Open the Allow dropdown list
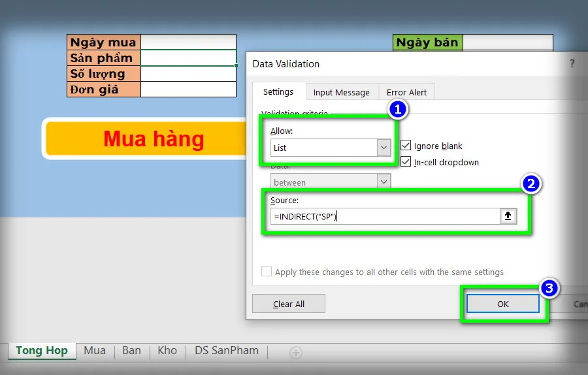The height and width of the screenshot is (375, 588). coord(384,148)
